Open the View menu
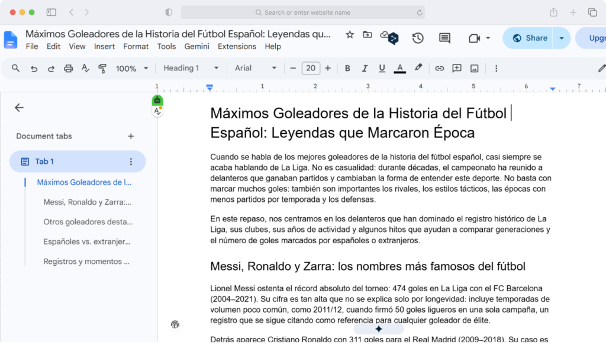This screenshot has height=364, width=606. coord(77,46)
